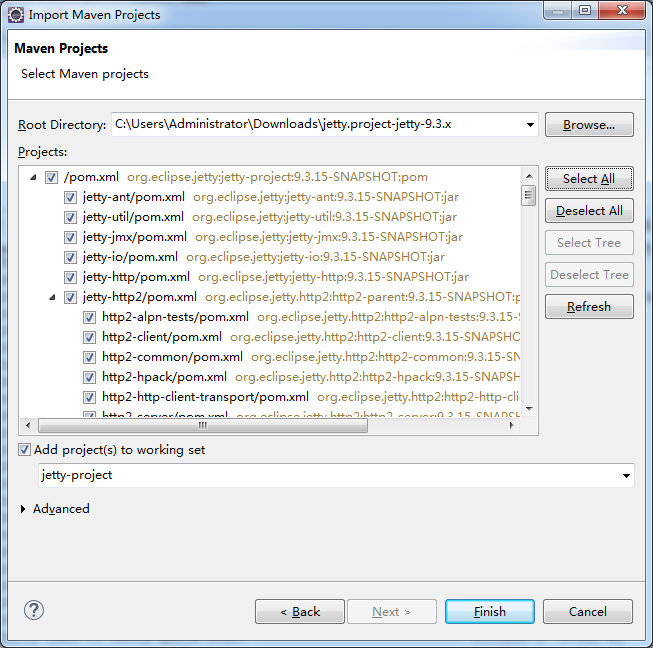The height and width of the screenshot is (648, 653).
Task: Select the jetty-ant/pom.xml row text
Action: [x=134, y=197]
